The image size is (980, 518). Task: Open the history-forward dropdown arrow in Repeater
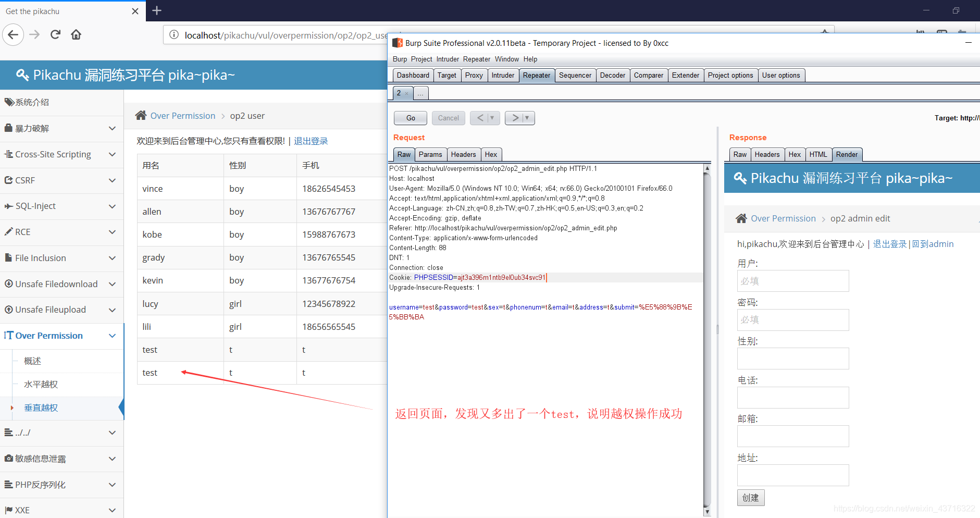(x=527, y=118)
